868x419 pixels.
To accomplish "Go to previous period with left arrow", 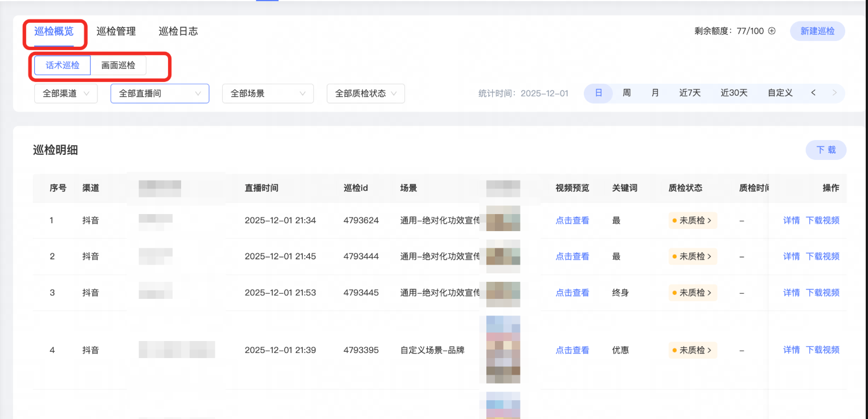I will [x=813, y=93].
